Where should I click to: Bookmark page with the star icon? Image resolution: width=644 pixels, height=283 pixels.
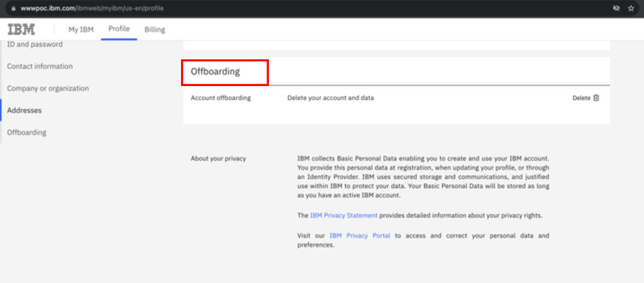tap(631, 8)
